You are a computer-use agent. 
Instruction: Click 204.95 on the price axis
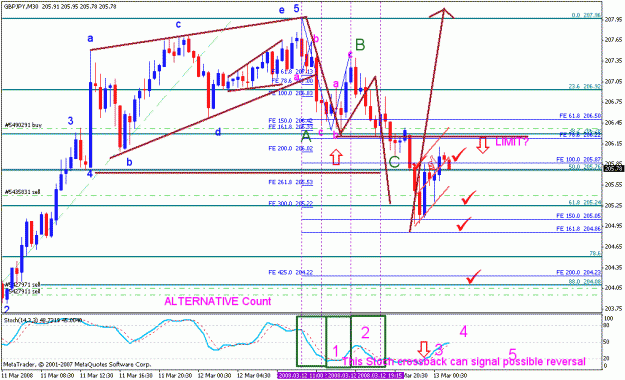[x=613, y=226]
